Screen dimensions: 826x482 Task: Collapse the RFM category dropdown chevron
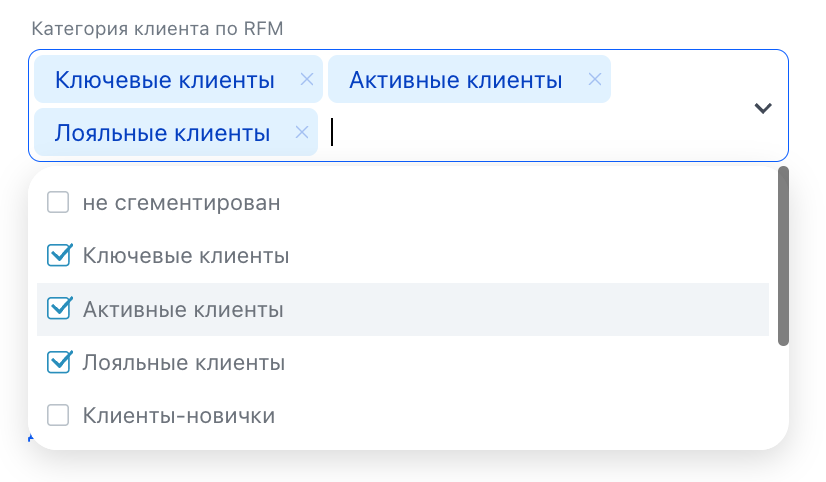pos(763,107)
